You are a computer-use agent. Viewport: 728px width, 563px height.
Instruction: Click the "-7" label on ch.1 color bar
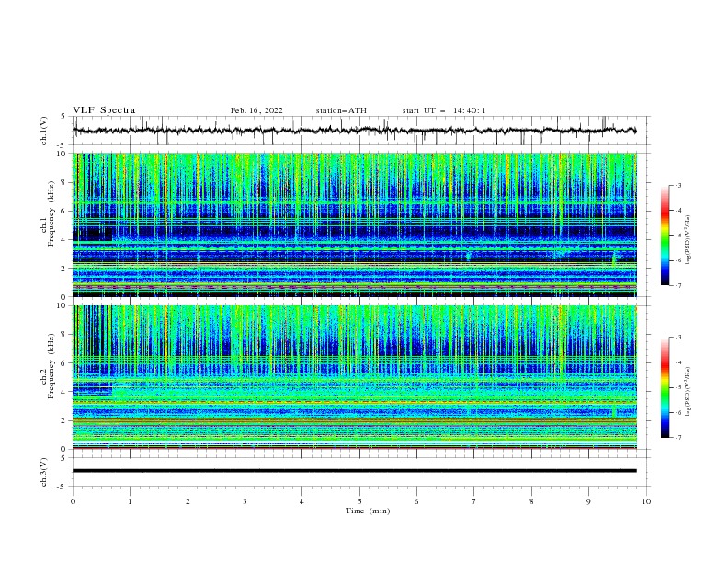pyautogui.click(x=678, y=285)
